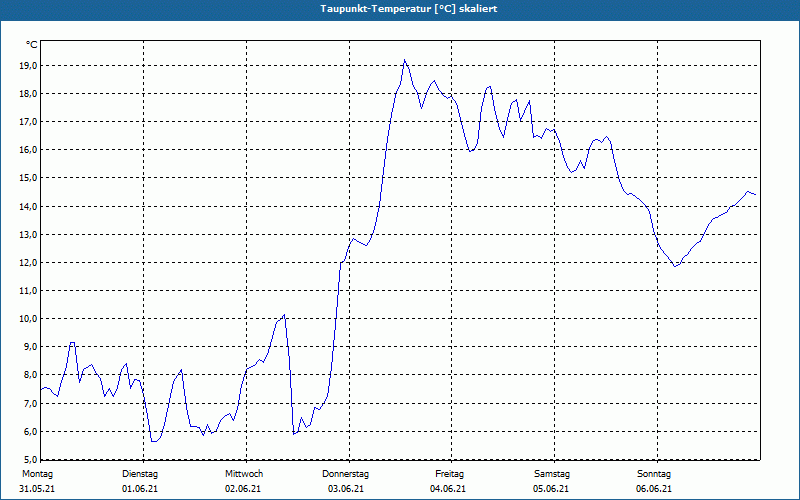
Task: Click the 10,0 y-axis value
Action: tap(28, 319)
